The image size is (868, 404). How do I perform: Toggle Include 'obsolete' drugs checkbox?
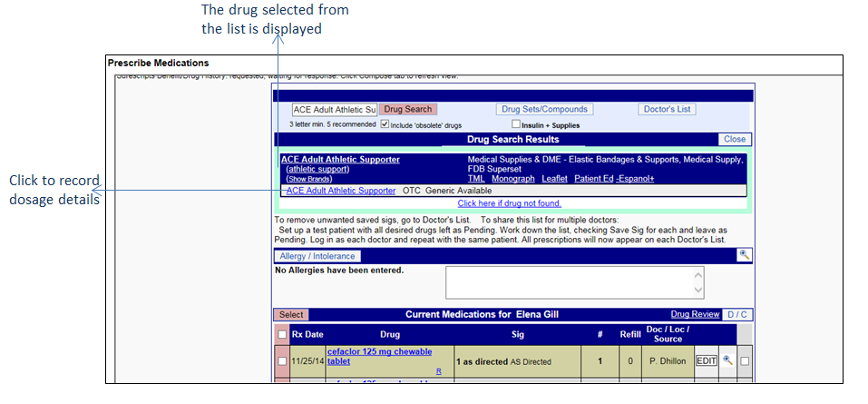coord(385,124)
